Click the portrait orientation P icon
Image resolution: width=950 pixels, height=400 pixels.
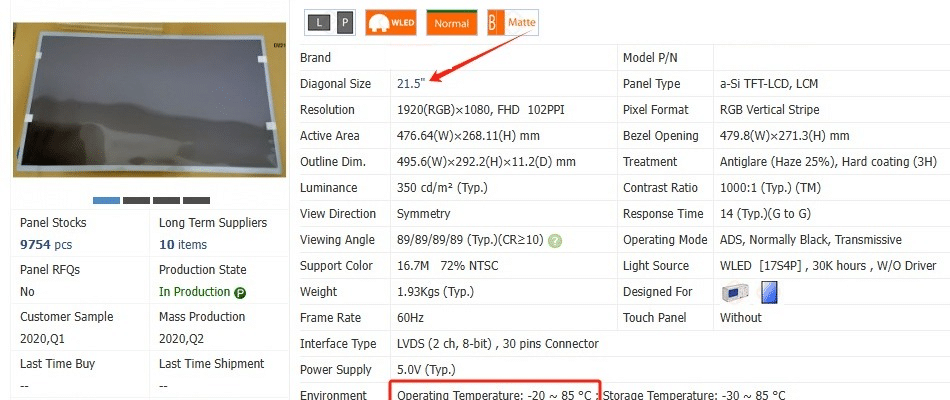(342, 22)
